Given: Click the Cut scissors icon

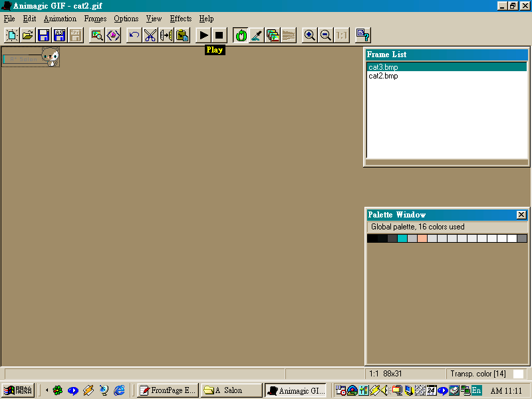Looking at the screenshot, I should 150,35.
